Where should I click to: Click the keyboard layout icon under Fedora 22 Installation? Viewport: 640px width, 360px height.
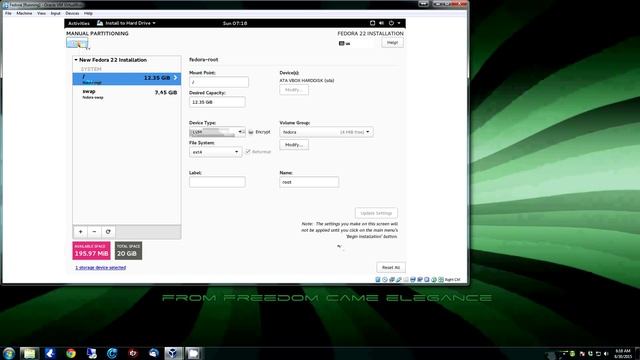click(x=342, y=43)
